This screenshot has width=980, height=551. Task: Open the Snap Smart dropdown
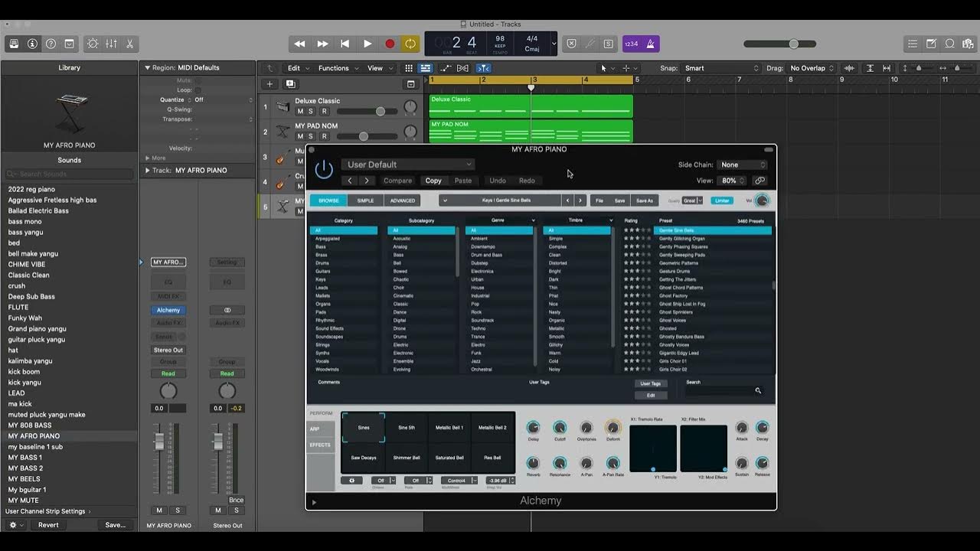pyautogui.click(x=721, y=68)
